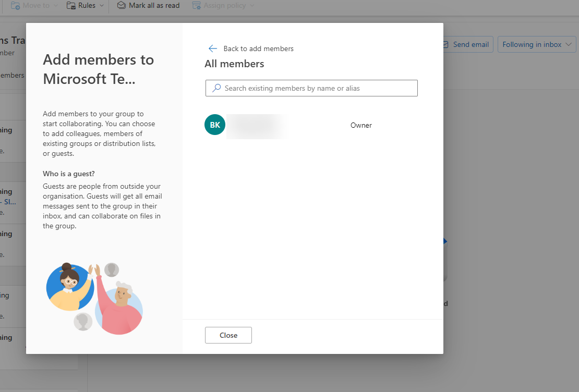Select the BK member avatar
The image size is (579, 392).
215,125
